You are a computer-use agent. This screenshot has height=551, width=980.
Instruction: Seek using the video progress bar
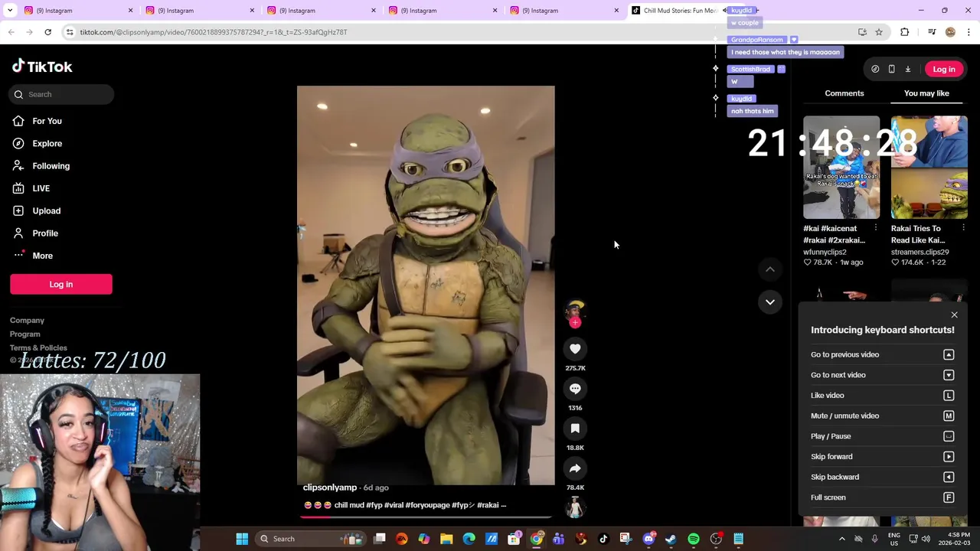click(x=426, y=517)
